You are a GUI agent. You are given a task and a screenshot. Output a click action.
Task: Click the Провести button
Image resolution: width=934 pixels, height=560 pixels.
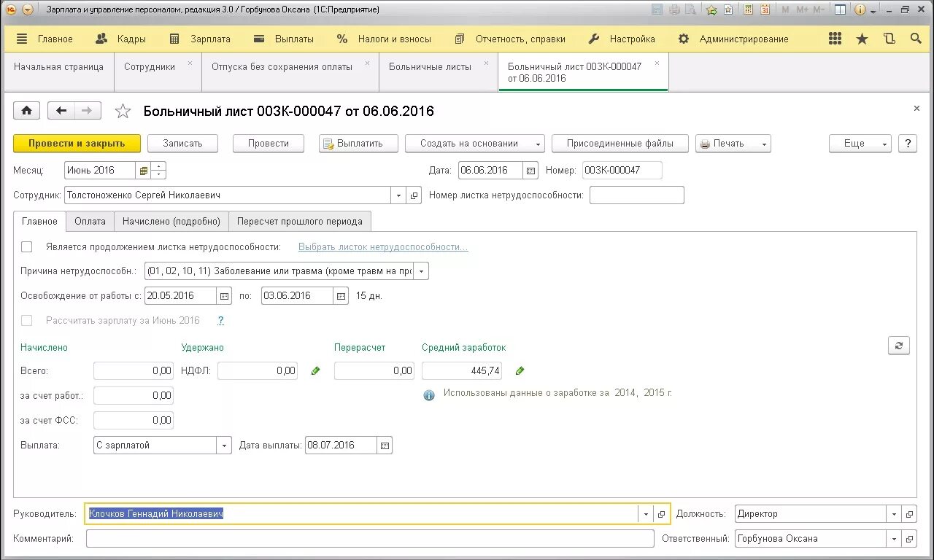[x=269, y=144]
